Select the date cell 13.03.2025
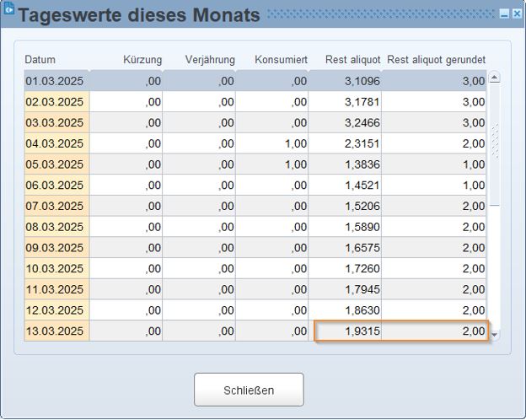The height and width of the screenshot is (420, 526). (x=55, y=331)
